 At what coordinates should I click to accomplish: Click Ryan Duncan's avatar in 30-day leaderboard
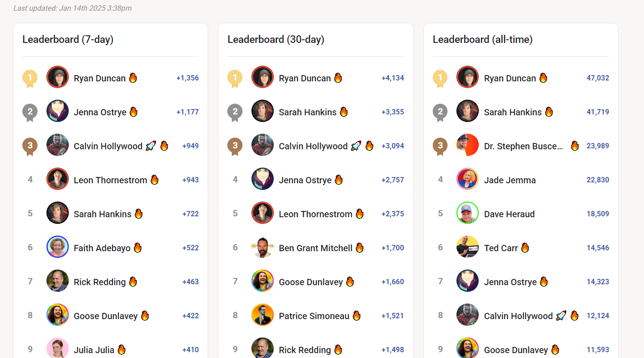(x=262, y=76)
